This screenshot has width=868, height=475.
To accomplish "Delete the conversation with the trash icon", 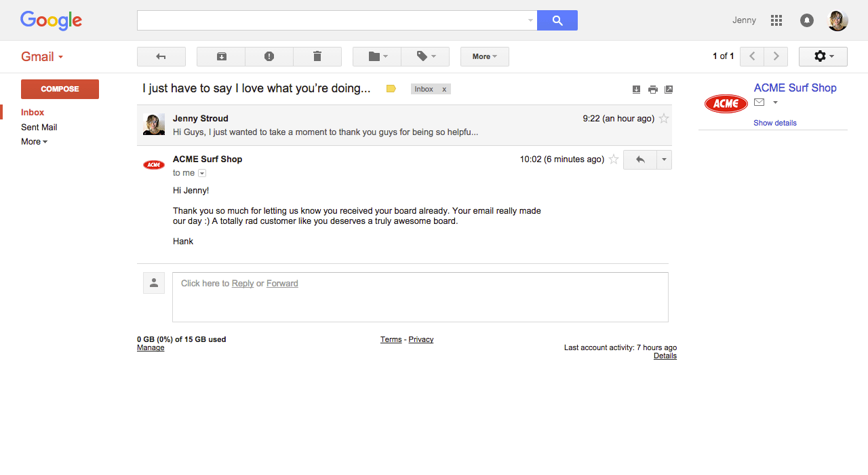I will tap(317, 56).
